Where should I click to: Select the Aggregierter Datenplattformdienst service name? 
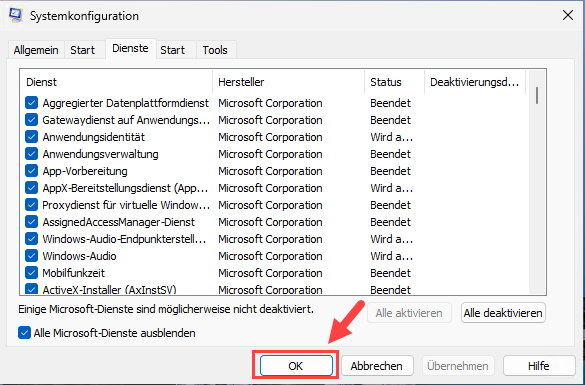tap(125, 103)
